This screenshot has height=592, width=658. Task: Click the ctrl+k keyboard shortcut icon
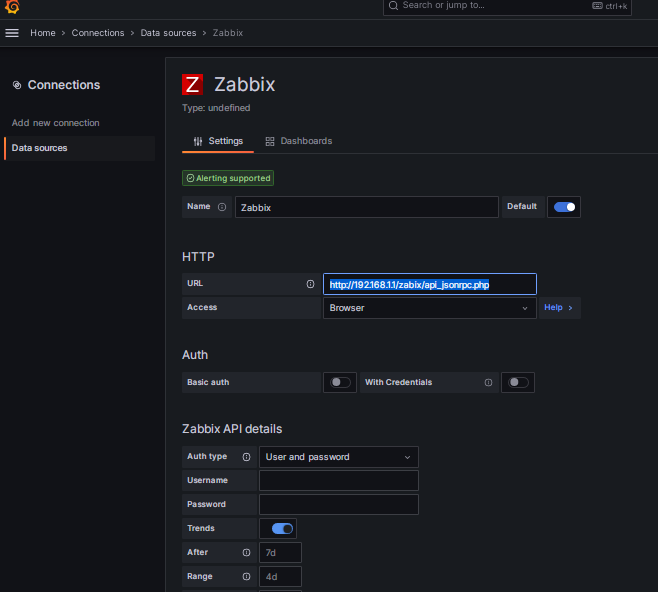pyautogui.click(x=597, y=5)
